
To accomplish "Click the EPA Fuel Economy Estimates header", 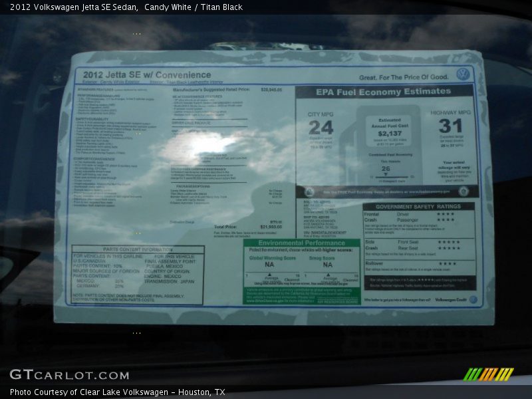I will pyautogui.click(x=383, y=92).
